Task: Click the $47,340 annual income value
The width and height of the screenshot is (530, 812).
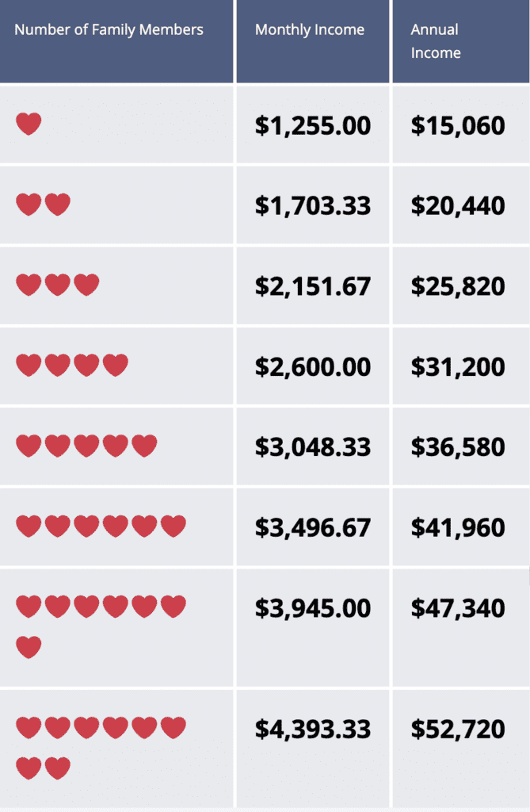Action: tap(458, 608)
